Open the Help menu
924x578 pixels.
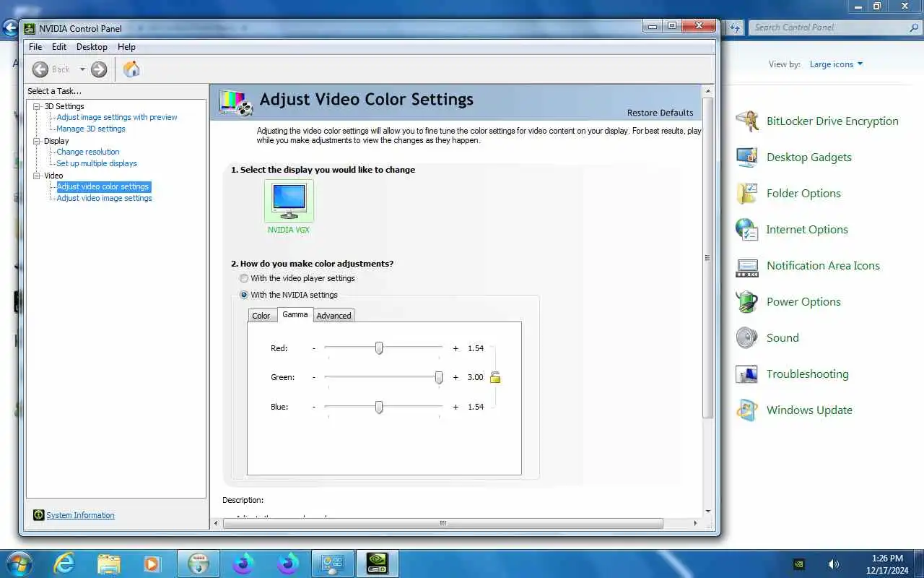coord(126,47)
